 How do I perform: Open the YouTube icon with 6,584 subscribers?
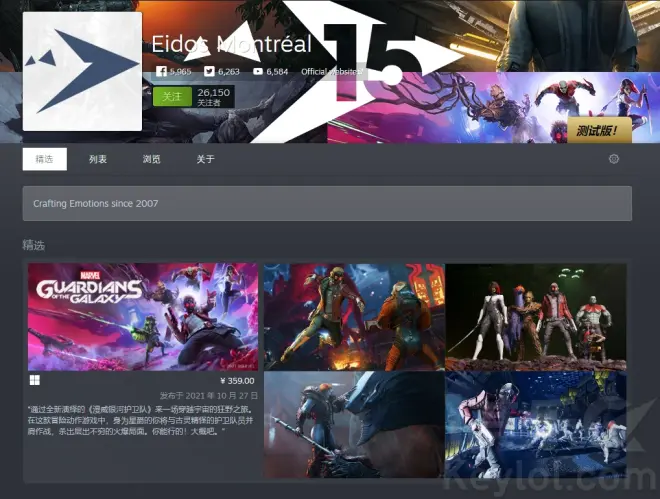pos(258,72)
